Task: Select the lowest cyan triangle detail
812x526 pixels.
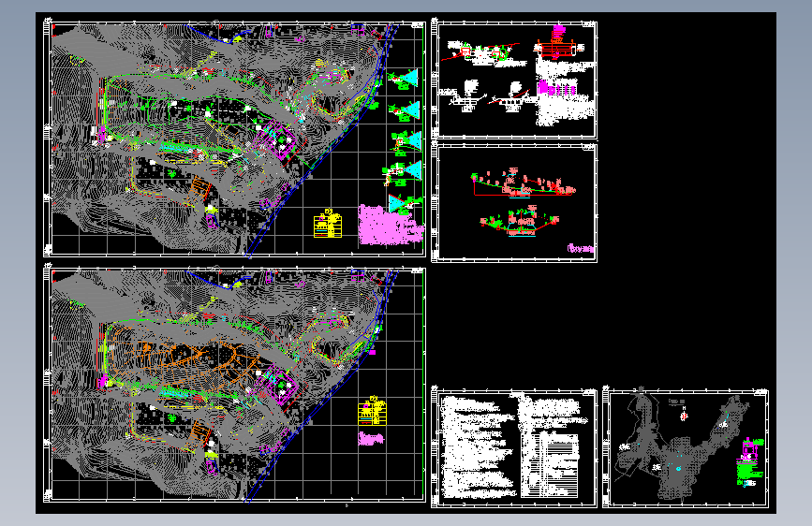Action: [398, 203]
